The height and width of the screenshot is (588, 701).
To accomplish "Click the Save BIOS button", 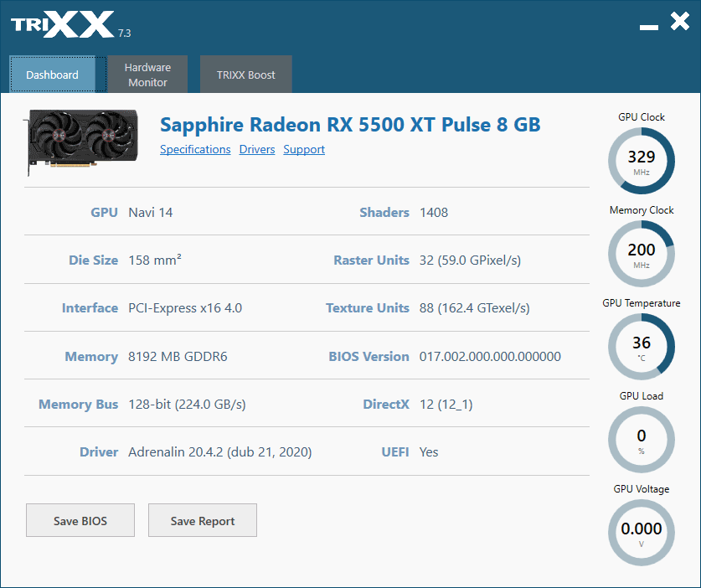I will pos(80,520).
